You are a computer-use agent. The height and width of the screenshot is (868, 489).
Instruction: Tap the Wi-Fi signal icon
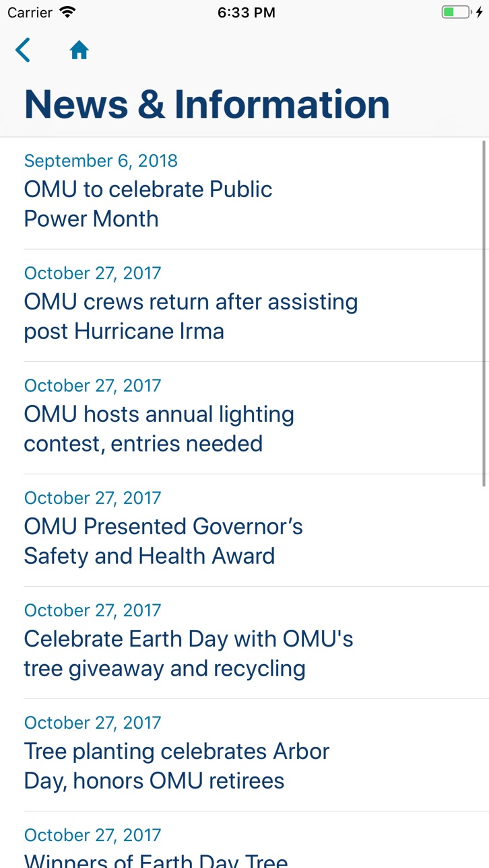(67, 12)
